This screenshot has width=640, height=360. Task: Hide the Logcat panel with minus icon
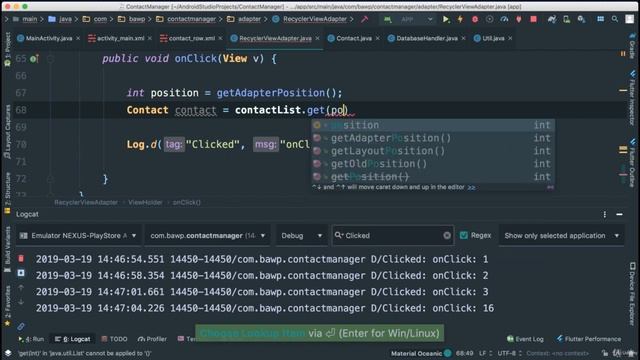pos(619,214)
